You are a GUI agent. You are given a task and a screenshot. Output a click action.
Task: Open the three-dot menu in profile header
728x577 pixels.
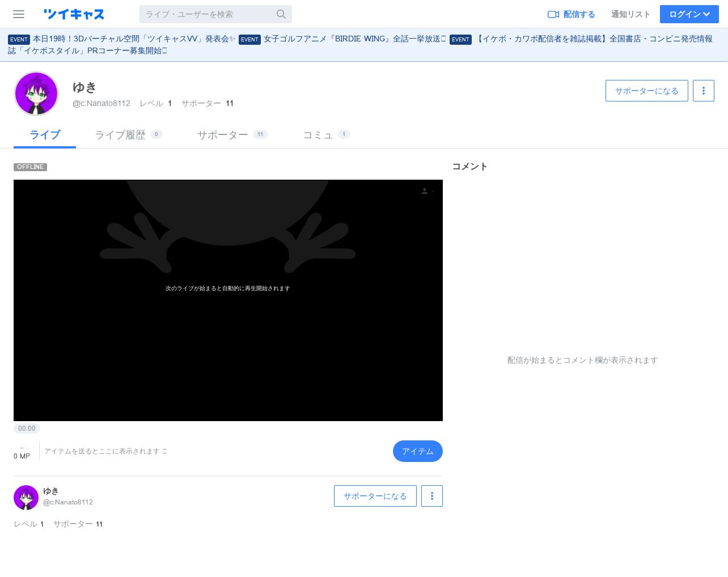pyautogui.click(x=704, y=91)
